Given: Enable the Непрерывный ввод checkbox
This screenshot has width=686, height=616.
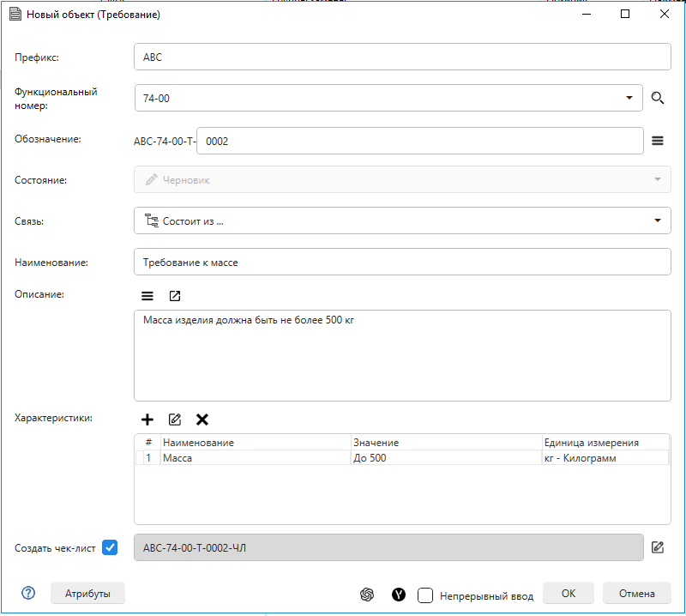Looking at the screenshot, I should 425,595.
